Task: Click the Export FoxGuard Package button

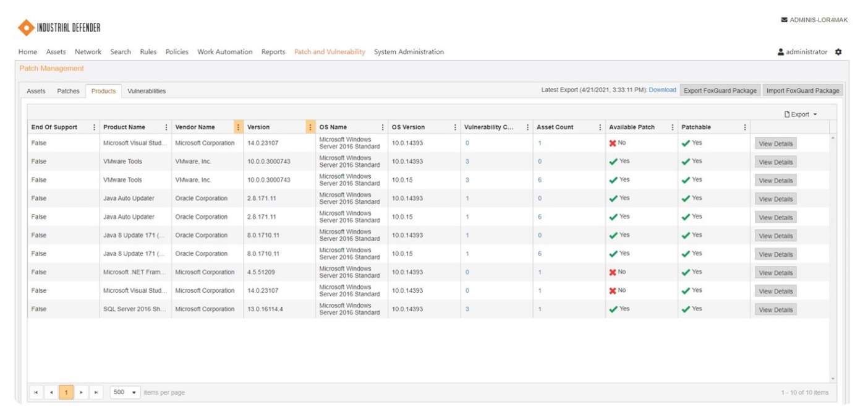Action: (719, 90)
